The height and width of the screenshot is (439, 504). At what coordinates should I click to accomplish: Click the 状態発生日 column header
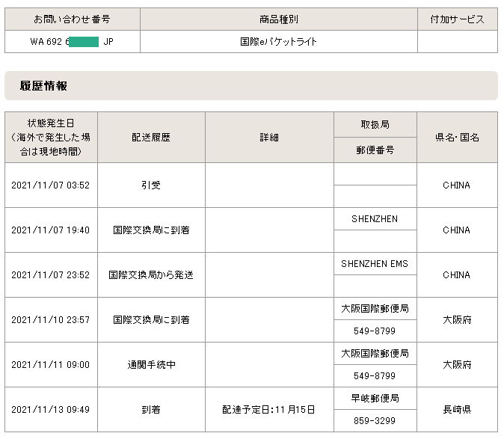click(x=51, y=137)
